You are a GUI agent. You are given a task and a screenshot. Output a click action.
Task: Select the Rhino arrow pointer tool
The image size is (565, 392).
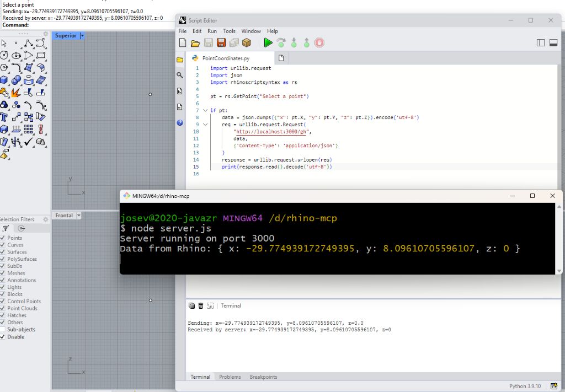pyautogui.click(x=4, y=43)
